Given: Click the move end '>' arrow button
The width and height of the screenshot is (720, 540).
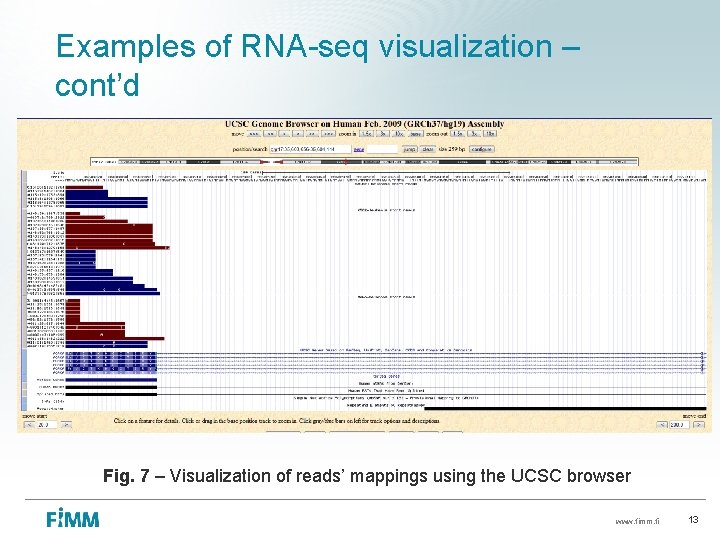Looking at the screenshot, I should click(x=699, y=425).
